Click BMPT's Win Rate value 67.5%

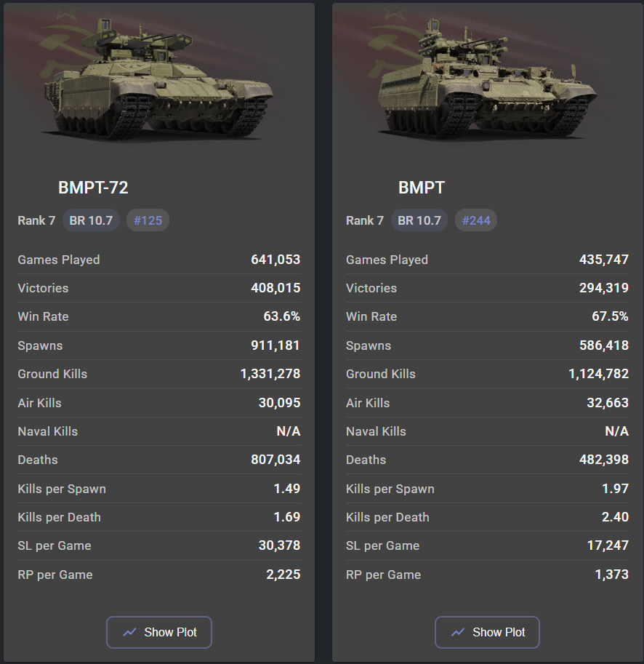(611, 317)
